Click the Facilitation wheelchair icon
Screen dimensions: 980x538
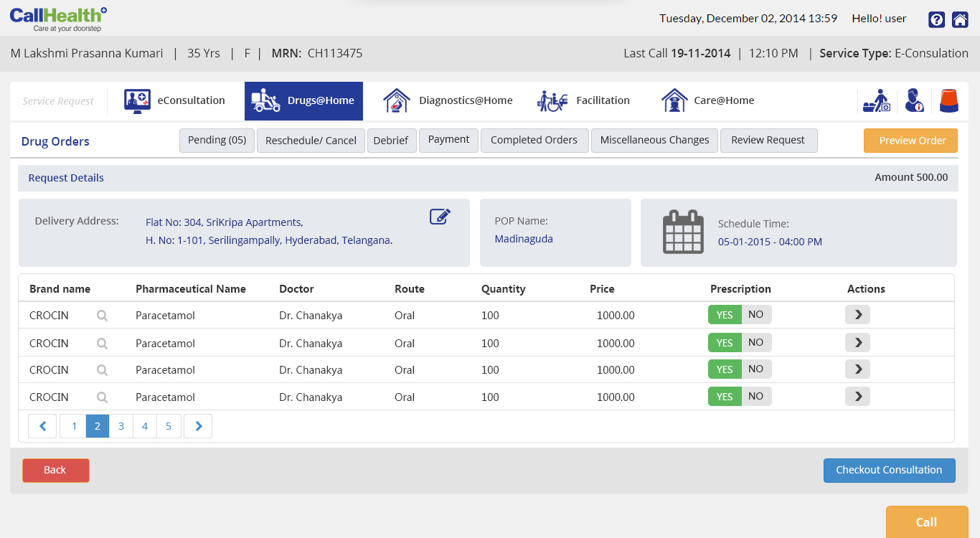[x=552, y=101]
